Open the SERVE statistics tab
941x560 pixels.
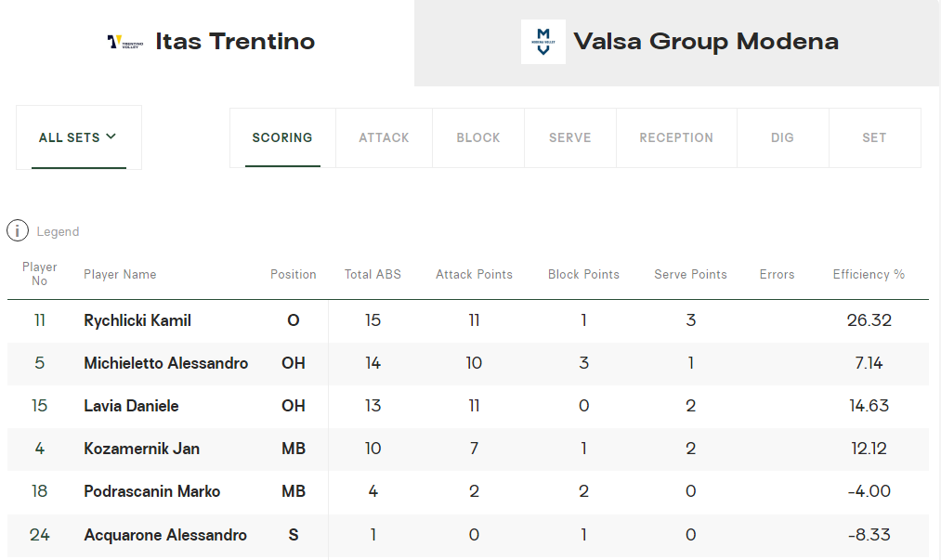tap(570, 138)
